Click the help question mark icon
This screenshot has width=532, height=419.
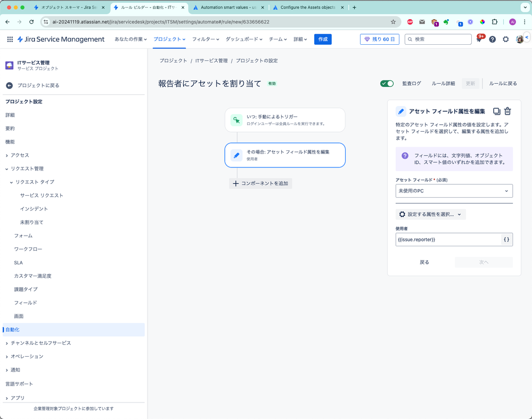[x=492, y=39]
